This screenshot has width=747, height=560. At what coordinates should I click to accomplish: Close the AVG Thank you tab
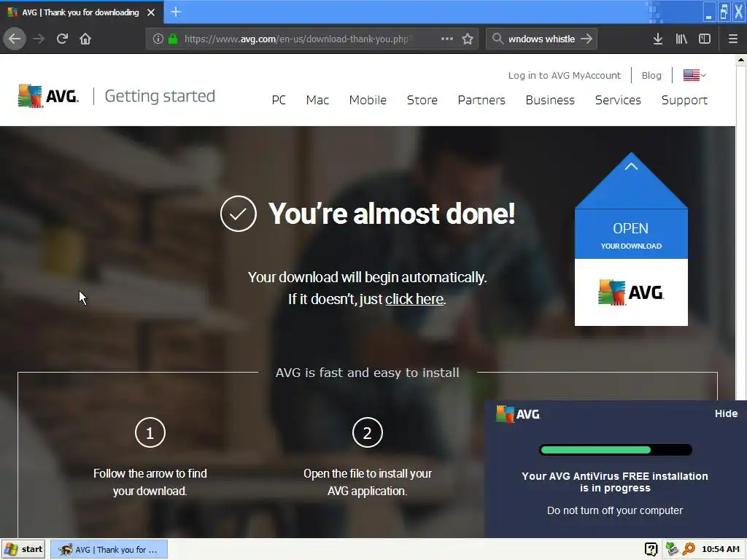151,12
